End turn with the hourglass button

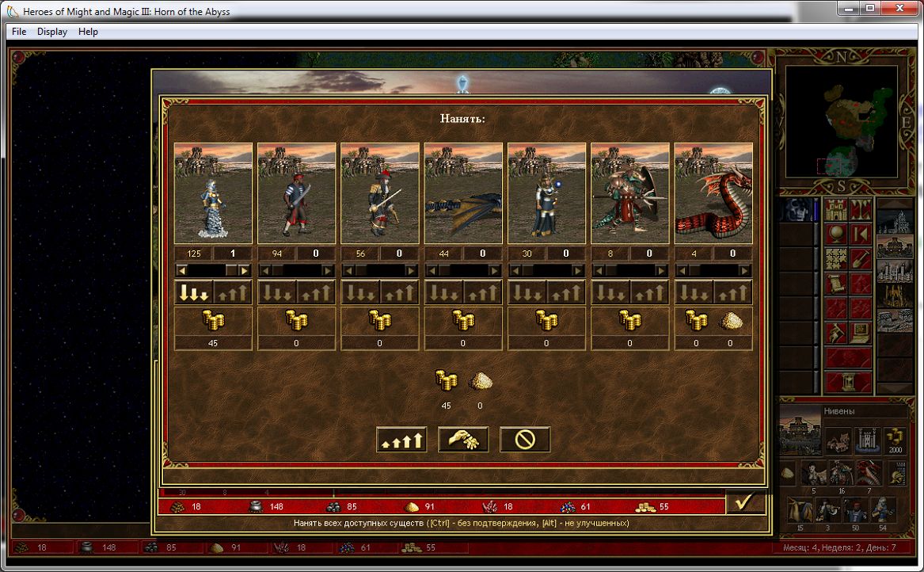tap(848, 382)
